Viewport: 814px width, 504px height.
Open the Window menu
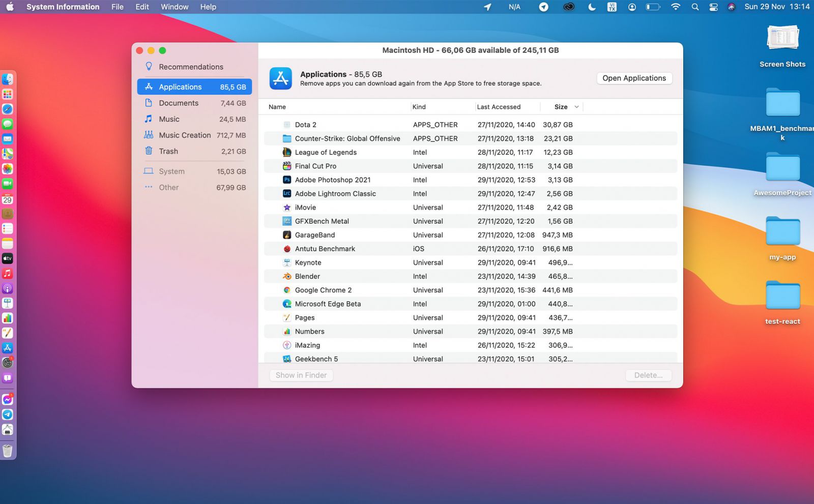[x=175, y=7]
